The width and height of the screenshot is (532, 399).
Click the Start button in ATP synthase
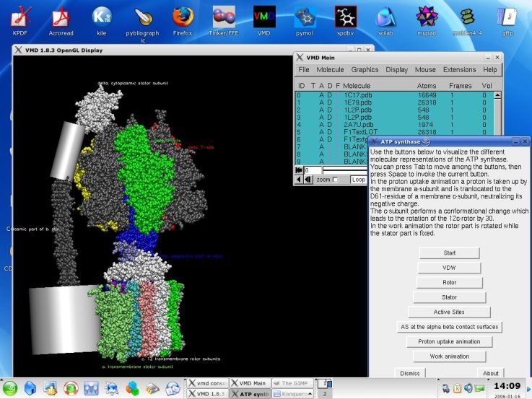tap(449, 253)
